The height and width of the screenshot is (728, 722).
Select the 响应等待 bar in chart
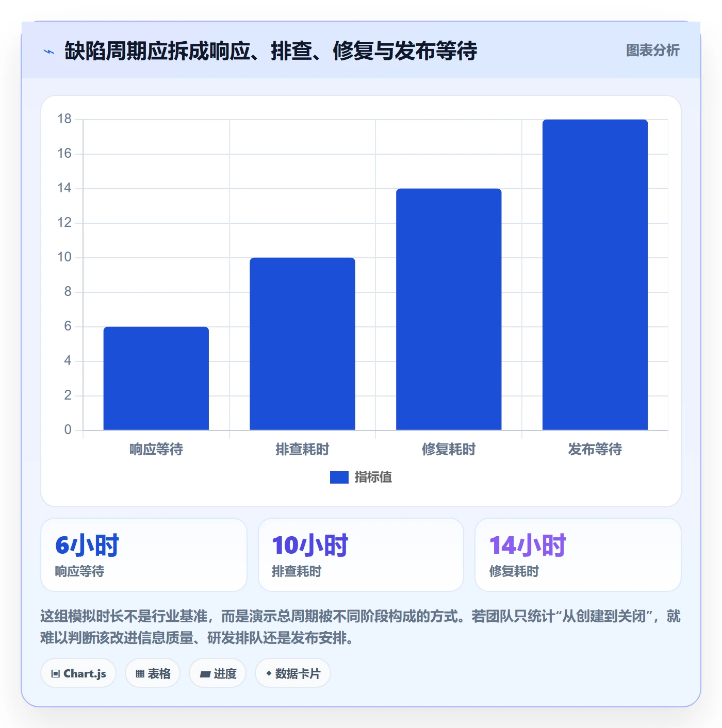click(156, 378)
